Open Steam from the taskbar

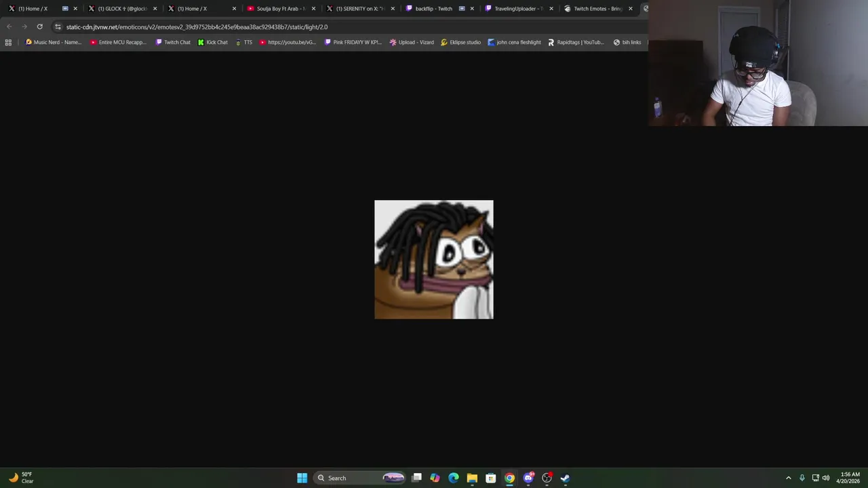click(x=565, y=478)
